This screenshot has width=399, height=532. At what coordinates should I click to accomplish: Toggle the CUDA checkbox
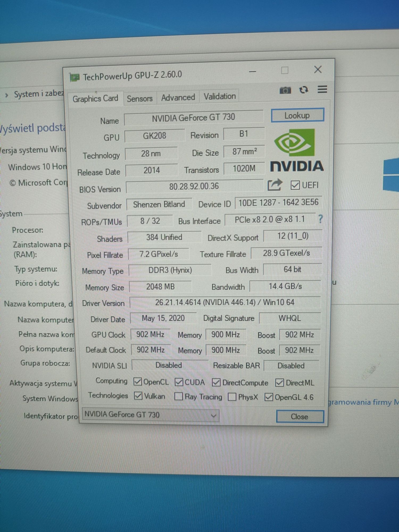click(179, 382)
